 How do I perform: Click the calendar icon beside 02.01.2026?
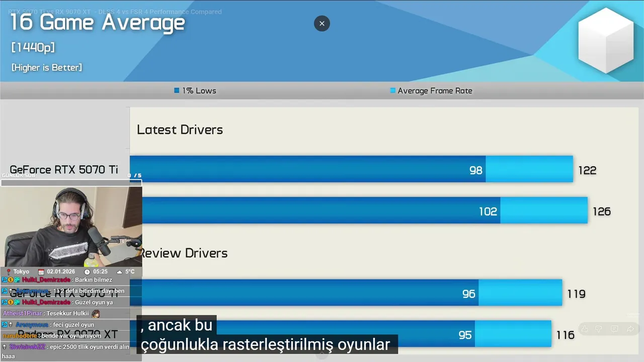click(x=41, y=271)
